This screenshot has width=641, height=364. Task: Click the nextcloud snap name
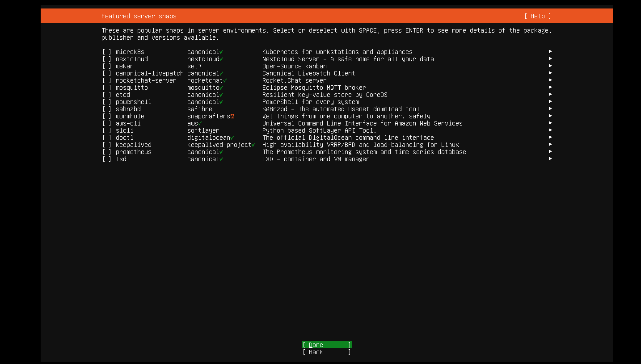[132, 59]
